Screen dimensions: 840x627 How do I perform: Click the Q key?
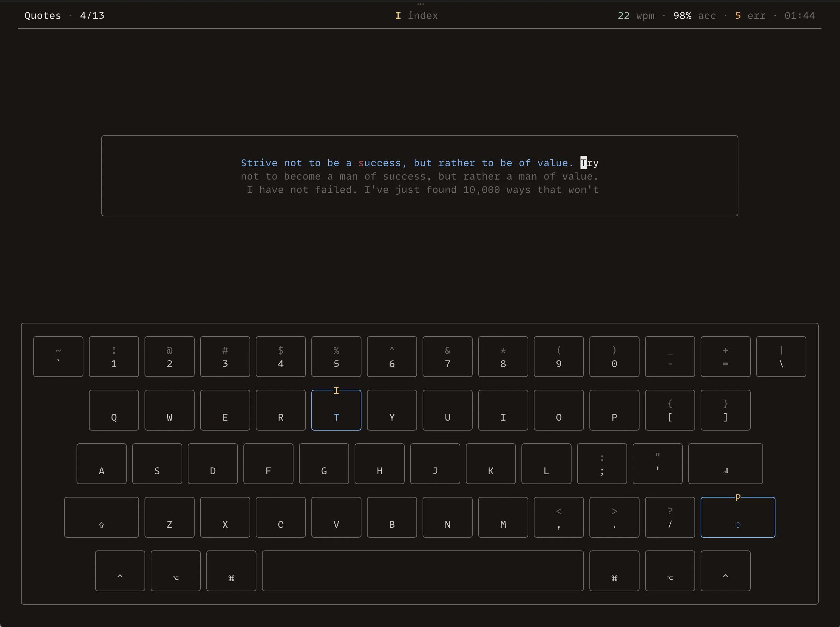[x=114, y=410]
